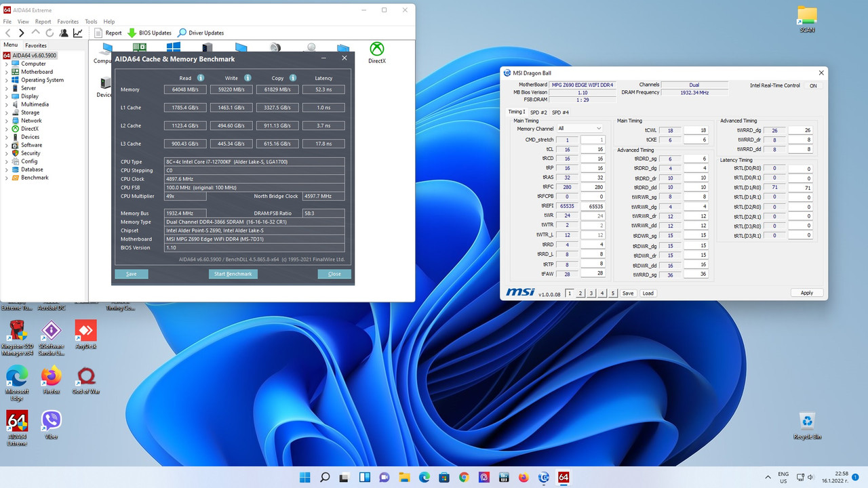Viewport: 868px width, 488px height.
Task: Open the SCAN folder on desktop
Action: point(807,20)
